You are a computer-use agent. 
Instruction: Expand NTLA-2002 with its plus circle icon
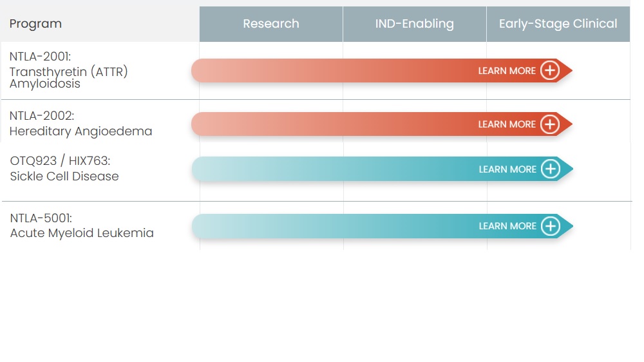point(549,124)
